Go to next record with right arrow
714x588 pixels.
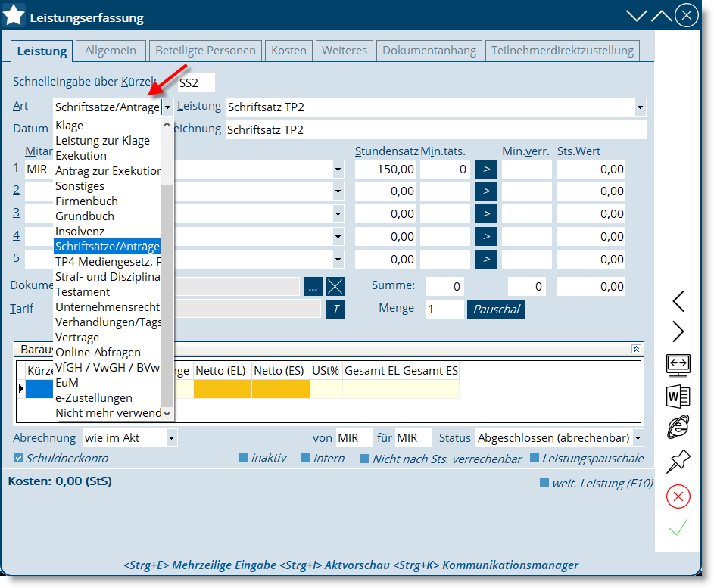pyautogui.click(x=678, y=331)
